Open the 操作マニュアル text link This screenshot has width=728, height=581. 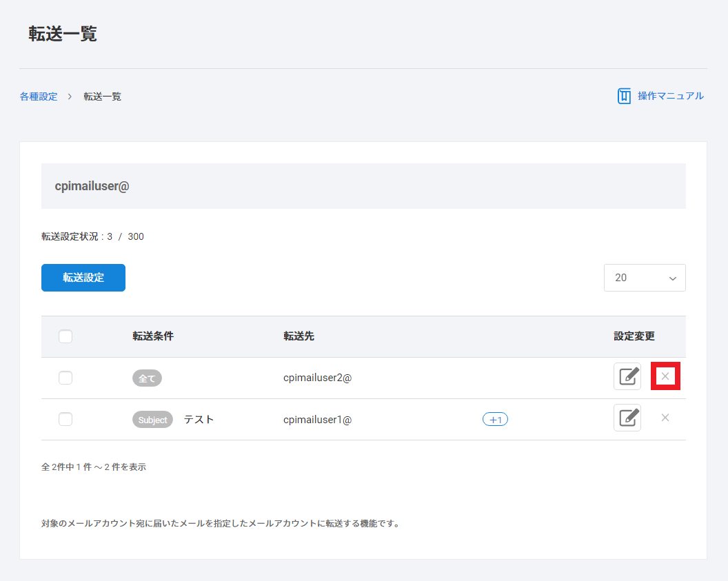pos(670,96)
